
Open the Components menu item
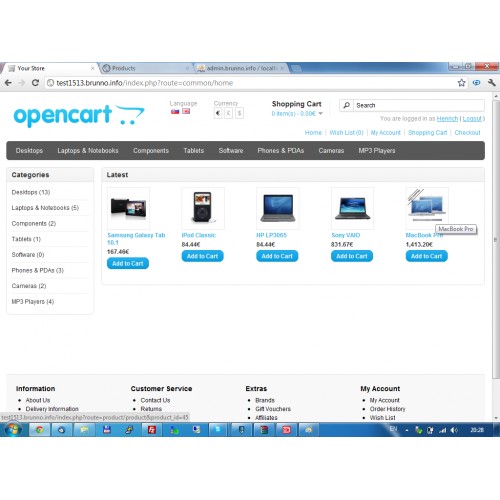(x=151, y=151)
